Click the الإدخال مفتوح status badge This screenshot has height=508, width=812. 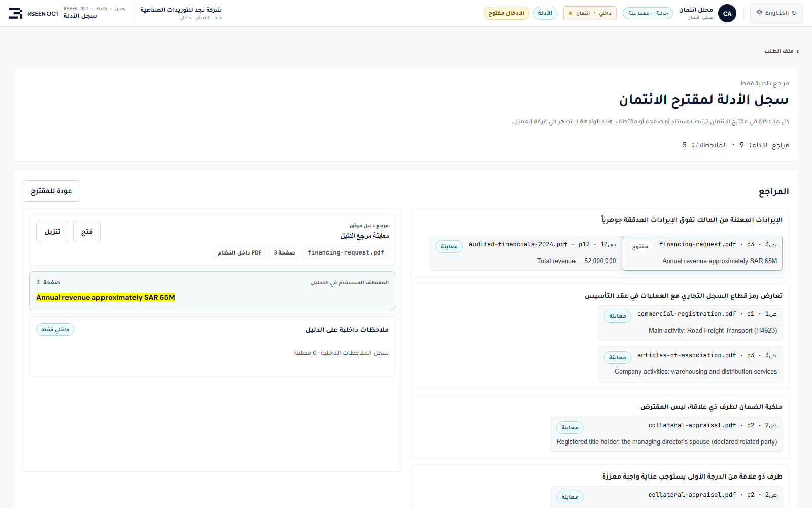[506, 13]
